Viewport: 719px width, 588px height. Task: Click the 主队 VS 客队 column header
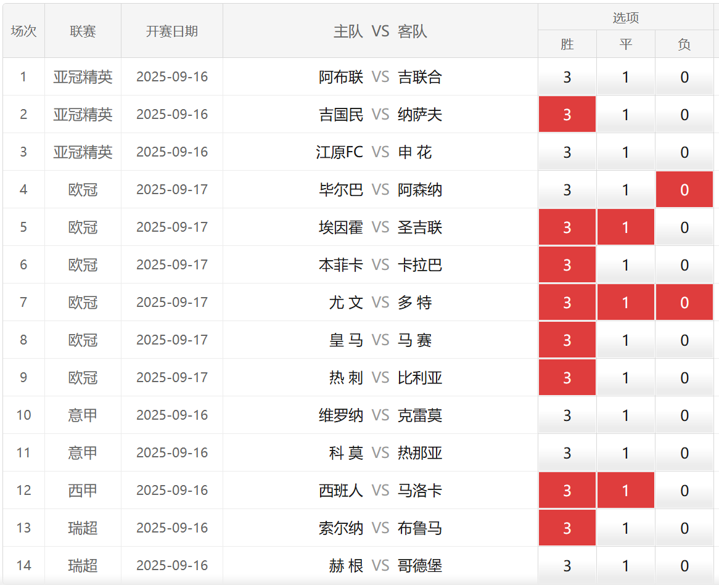(380, 31)
